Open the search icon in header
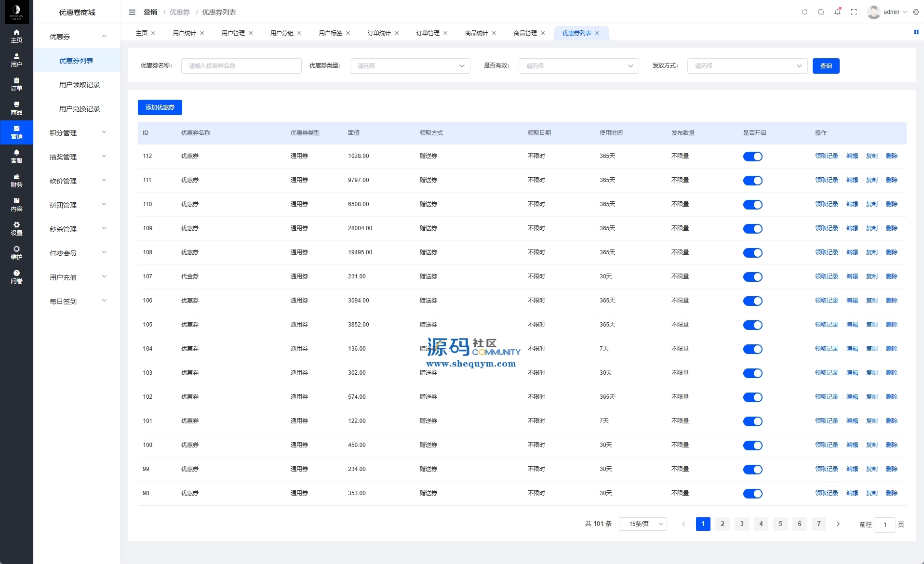Image resolution: width=924 pixels, height=564 pixels. [821, 12]
